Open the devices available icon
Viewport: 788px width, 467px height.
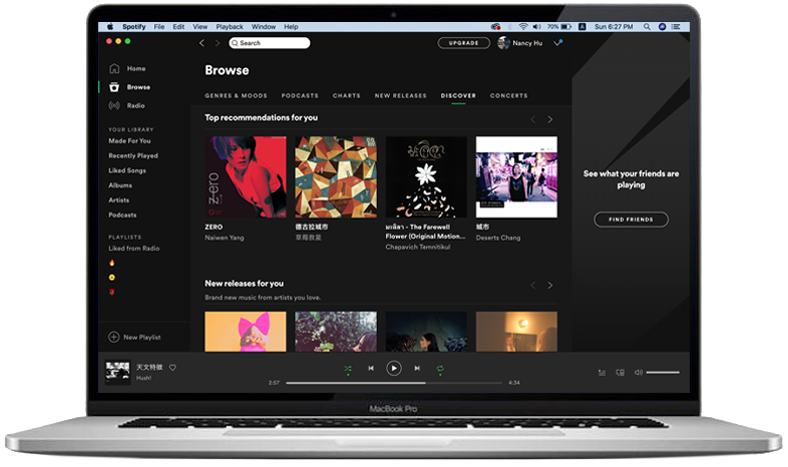click(620, 372)
